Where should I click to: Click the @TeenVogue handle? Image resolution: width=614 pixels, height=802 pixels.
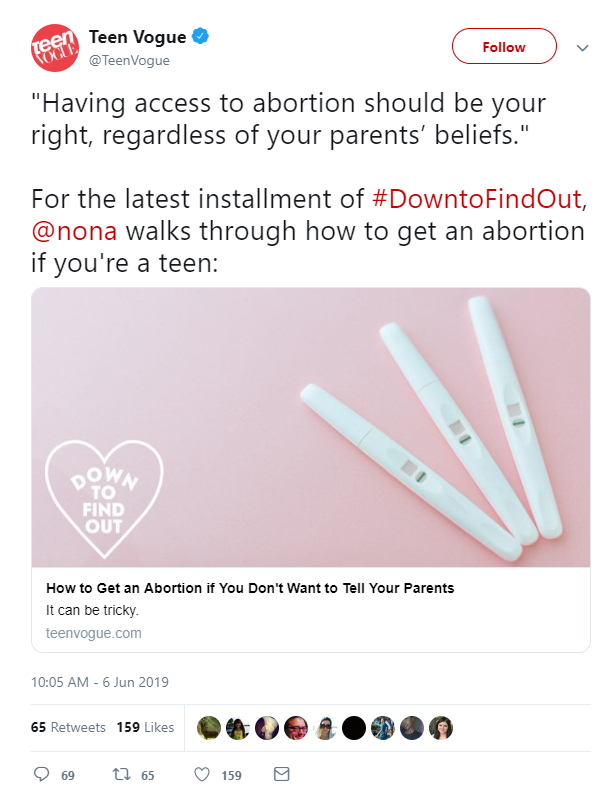pyautogui.click(x=129, y=60)
